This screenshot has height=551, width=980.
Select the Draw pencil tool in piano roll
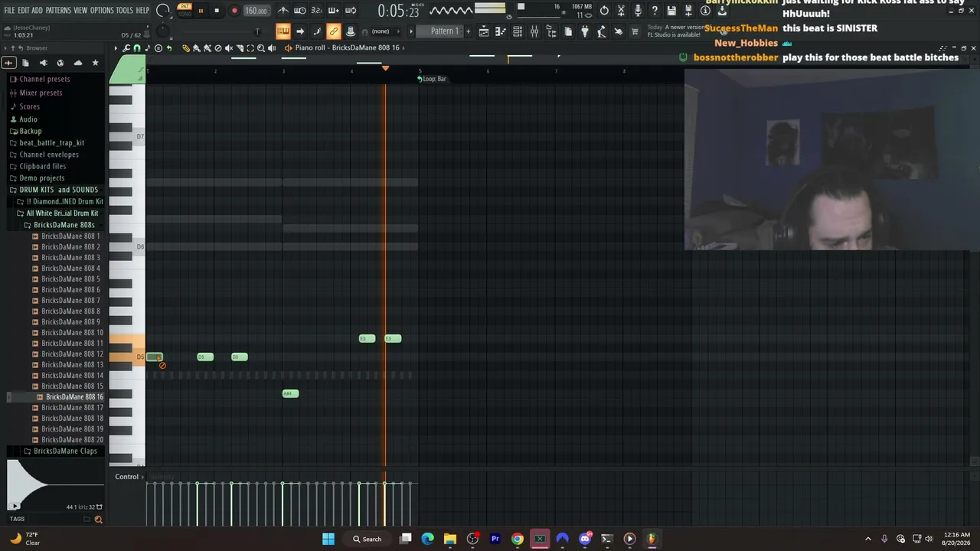pos(185,48)
